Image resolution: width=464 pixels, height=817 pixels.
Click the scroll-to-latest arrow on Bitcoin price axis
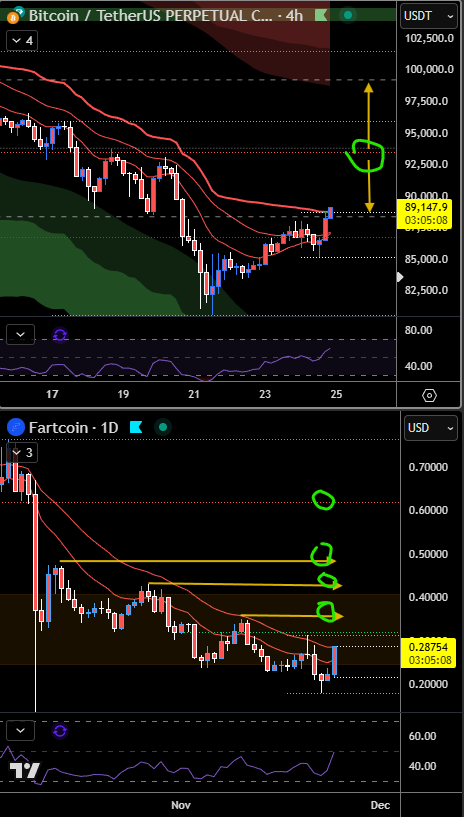click(x=400, y=277)
